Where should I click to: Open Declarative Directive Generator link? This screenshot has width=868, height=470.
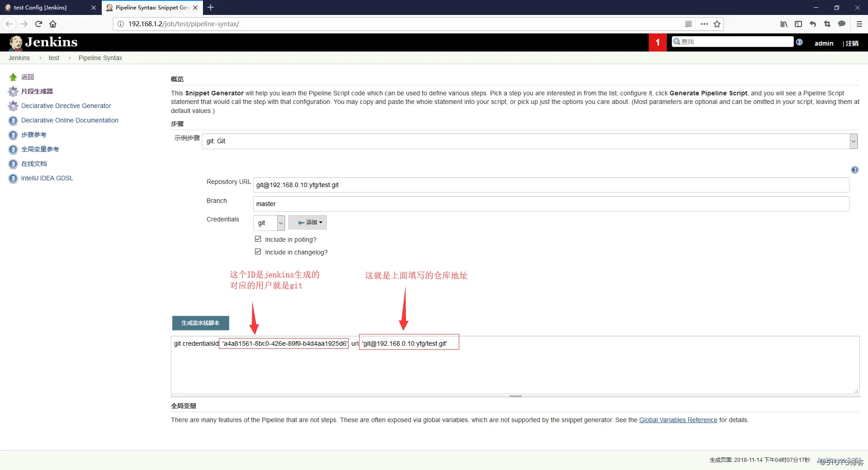[x=66, y=106]
